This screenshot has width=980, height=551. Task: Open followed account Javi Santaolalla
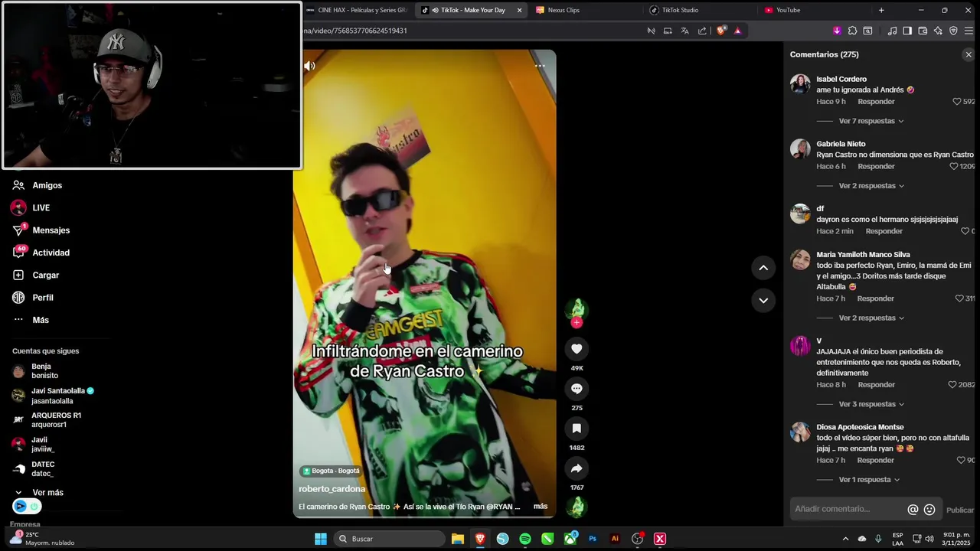(x=54, y=396)
